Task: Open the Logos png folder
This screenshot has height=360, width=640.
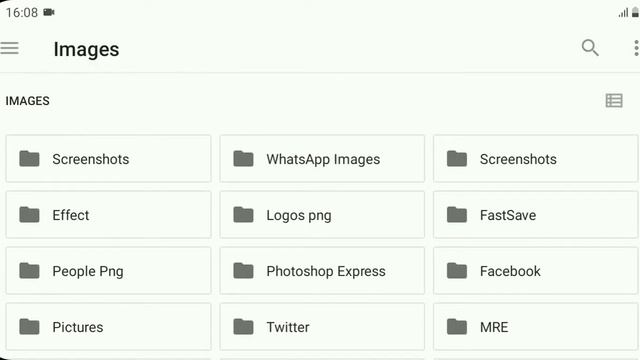Action: [x=322, y=215]
